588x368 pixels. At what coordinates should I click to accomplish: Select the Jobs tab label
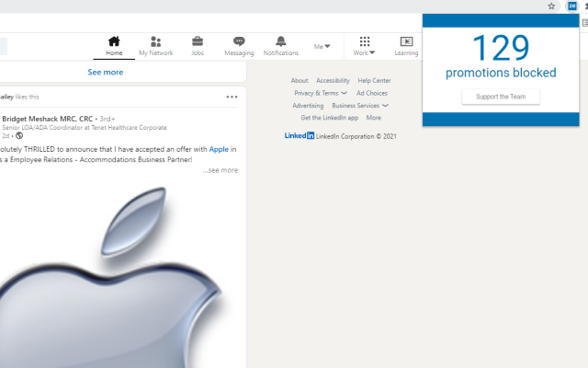pyautogui.click(x=198, y=53)
